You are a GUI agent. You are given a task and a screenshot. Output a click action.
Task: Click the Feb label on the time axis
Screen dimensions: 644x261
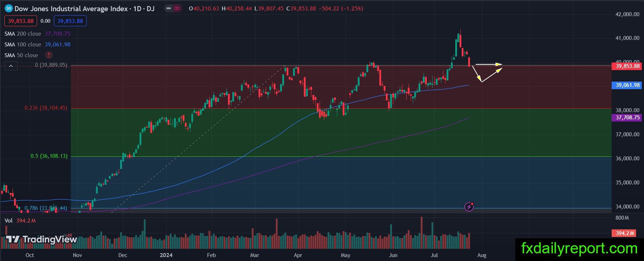[211, 255]
